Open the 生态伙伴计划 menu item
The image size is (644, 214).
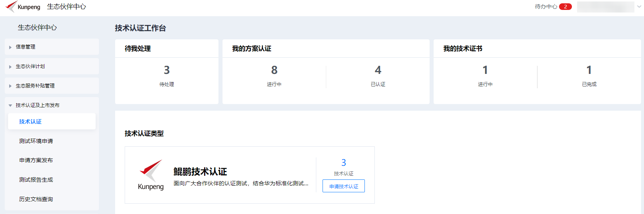coord(52,66)
